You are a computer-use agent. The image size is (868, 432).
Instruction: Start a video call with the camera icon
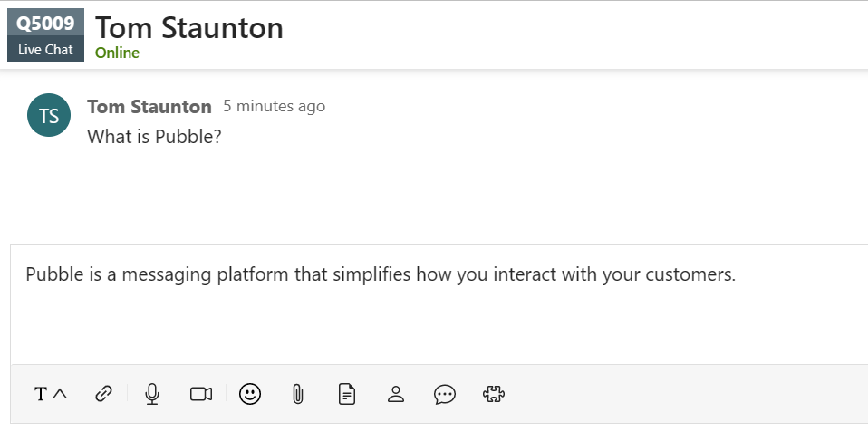point(201,394)
